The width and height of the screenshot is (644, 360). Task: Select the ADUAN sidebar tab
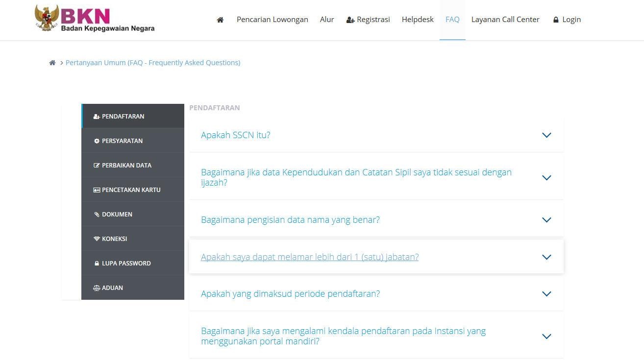pyautogui.click(x=133, y=288)
